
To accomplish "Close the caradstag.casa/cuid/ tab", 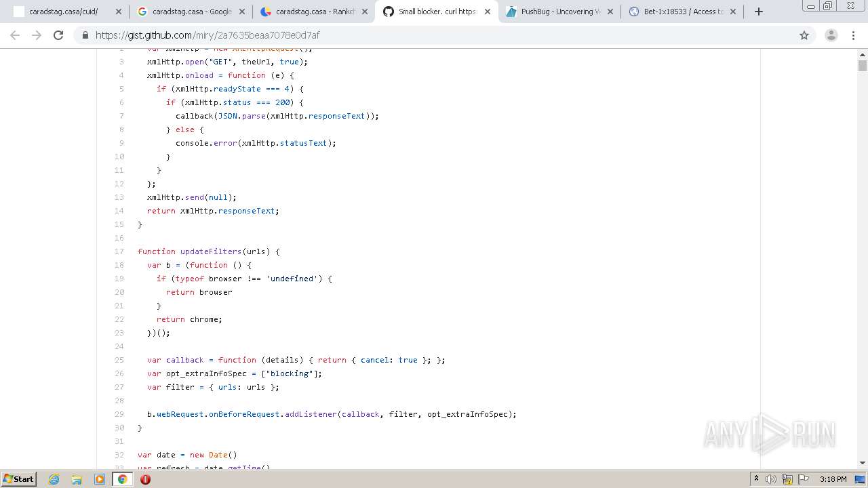I will pyautogui.click(x=119, y=12).
